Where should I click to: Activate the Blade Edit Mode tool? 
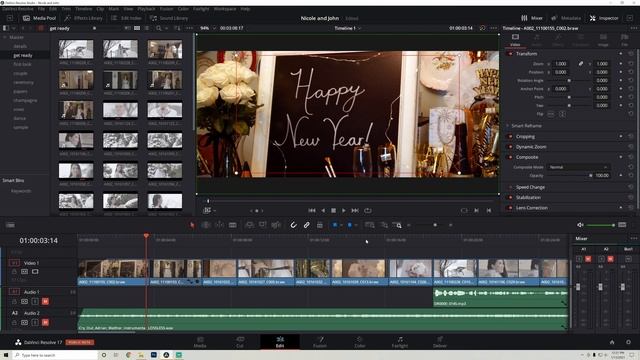click(233, 225)
